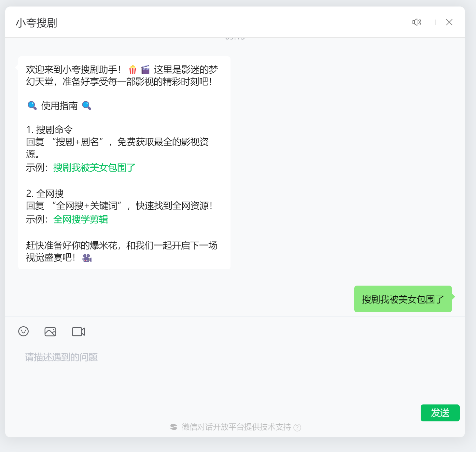Close the 小夸搜剧 chat window
The image size is (476, 452).
click(449, 22)
